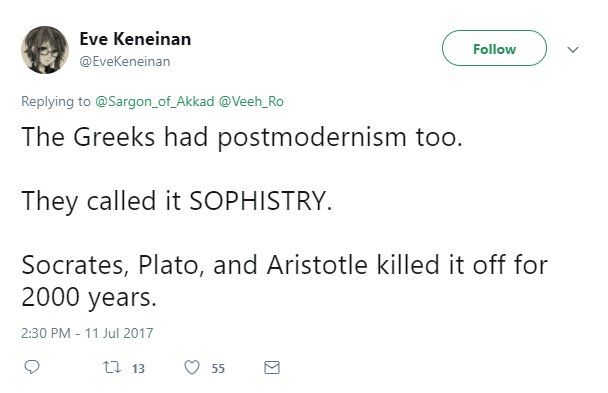
Task: Expand the tweet options chevron menu
Action: tap(573, 50)
